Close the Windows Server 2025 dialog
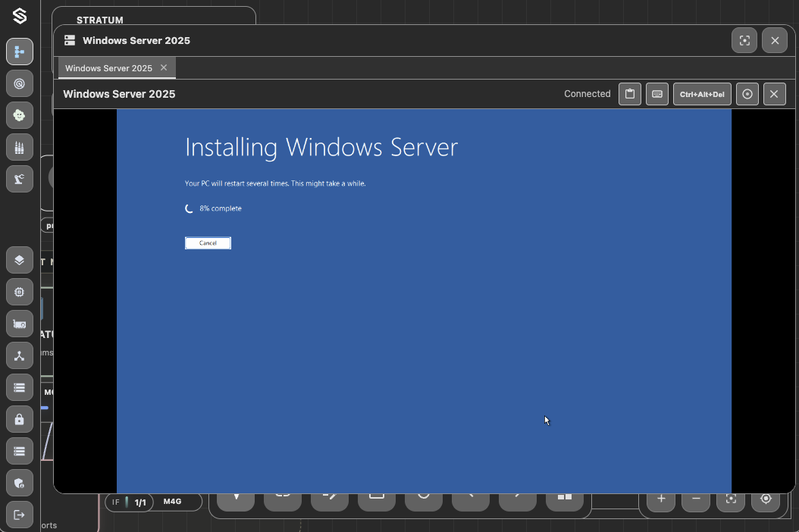Viewport: 799px width, 532px height. point(775,41)
